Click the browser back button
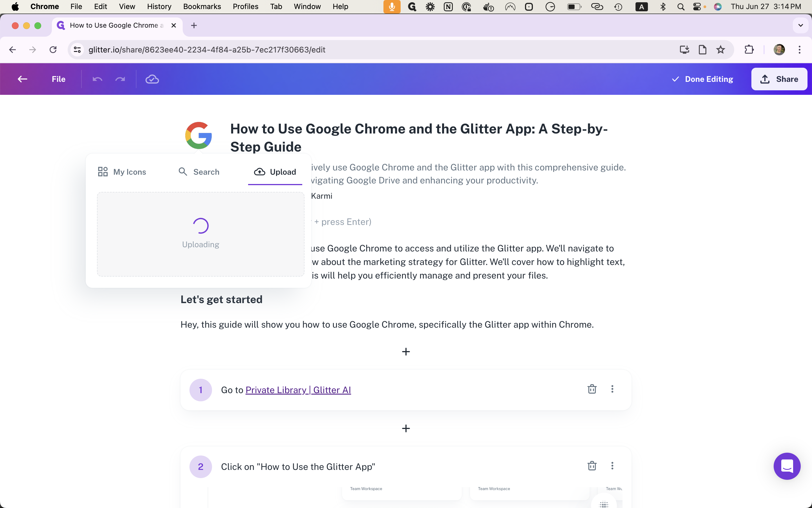 click(12, 50)
